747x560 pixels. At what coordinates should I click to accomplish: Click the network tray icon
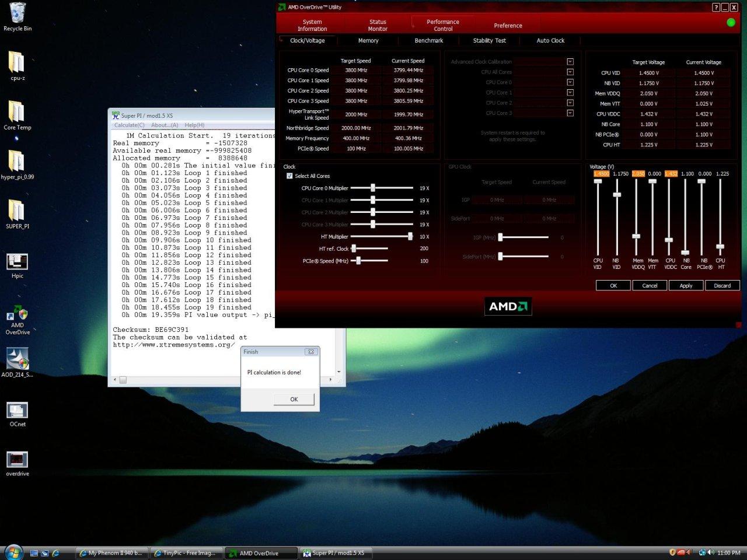(702, 552)
